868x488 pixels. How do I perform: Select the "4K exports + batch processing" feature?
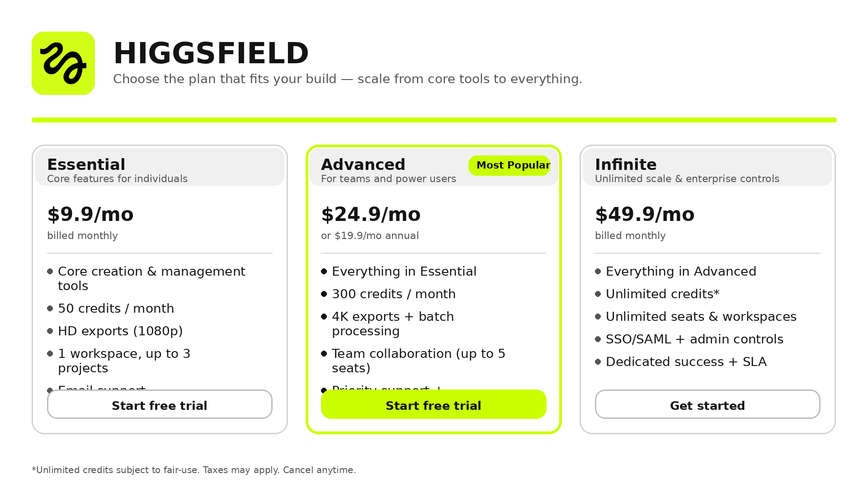[x=392, y=324]
